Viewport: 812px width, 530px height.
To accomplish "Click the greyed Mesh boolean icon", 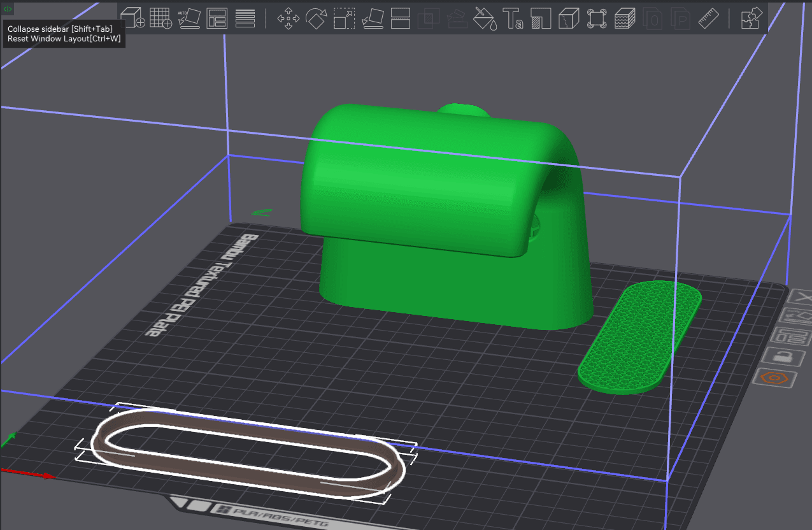I will point(429,18).
